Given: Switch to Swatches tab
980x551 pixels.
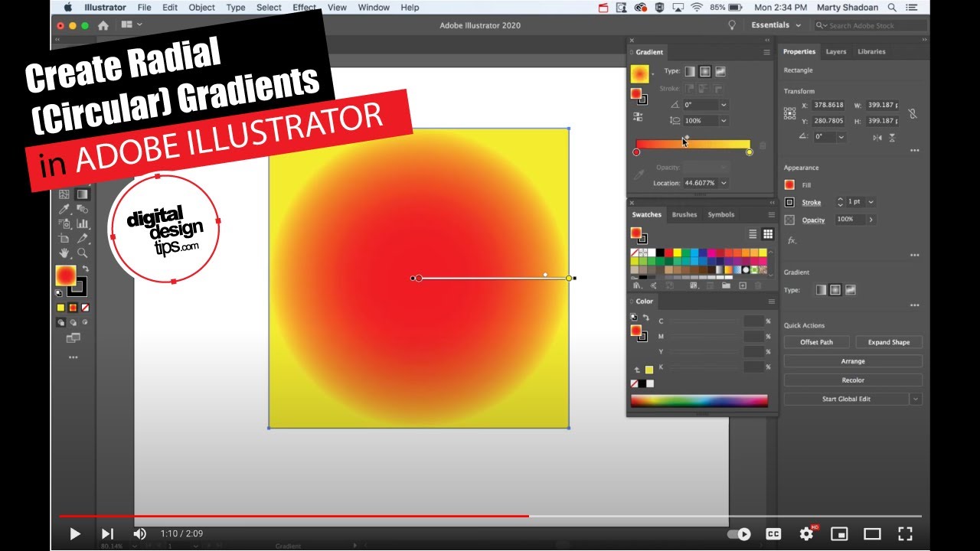Looking at the screenshot, I should 646,215.
